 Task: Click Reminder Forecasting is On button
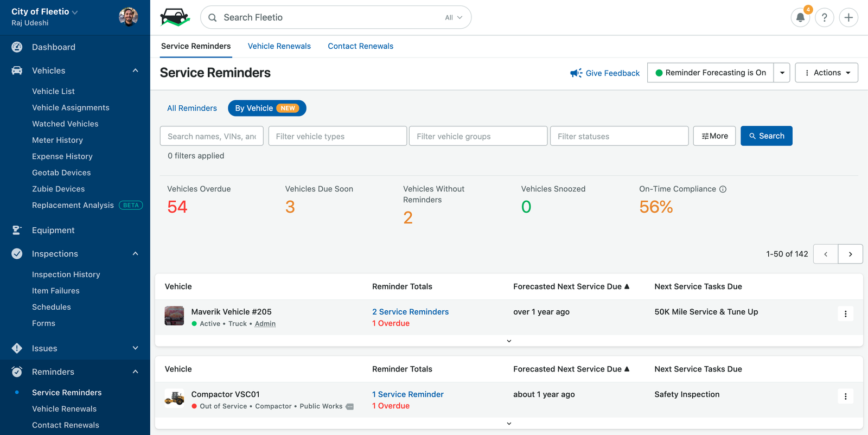711,73
